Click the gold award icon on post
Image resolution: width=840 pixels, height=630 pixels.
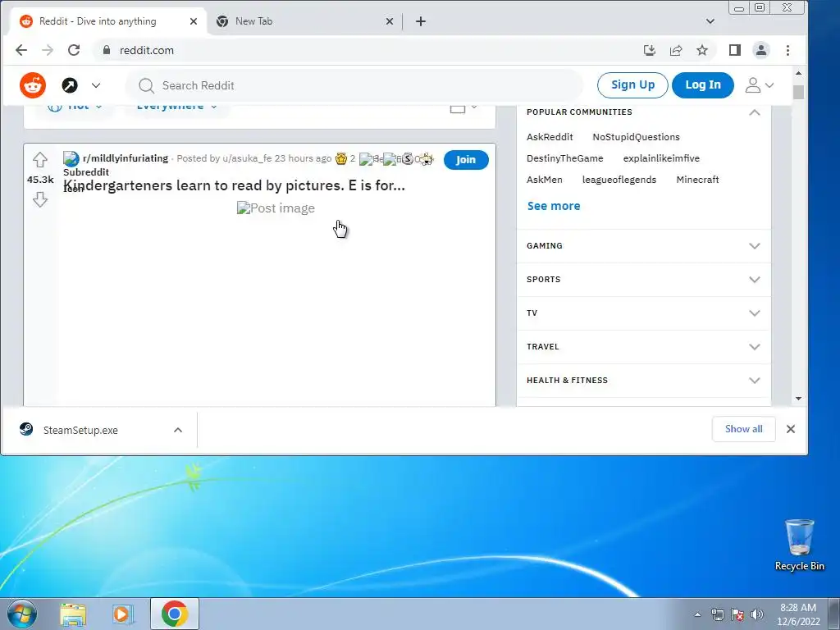pos(341,158)
